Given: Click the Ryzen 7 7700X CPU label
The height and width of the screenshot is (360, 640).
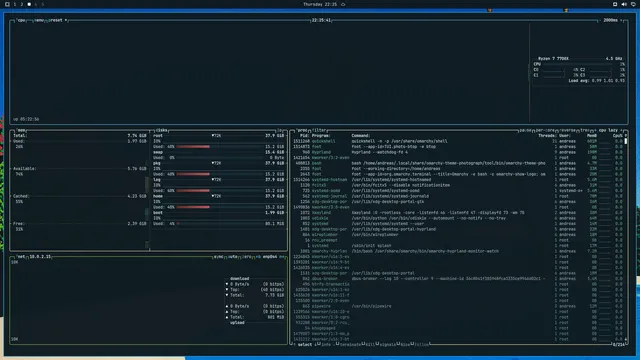Looking at the screenshot, I should (x=553, y=59).
